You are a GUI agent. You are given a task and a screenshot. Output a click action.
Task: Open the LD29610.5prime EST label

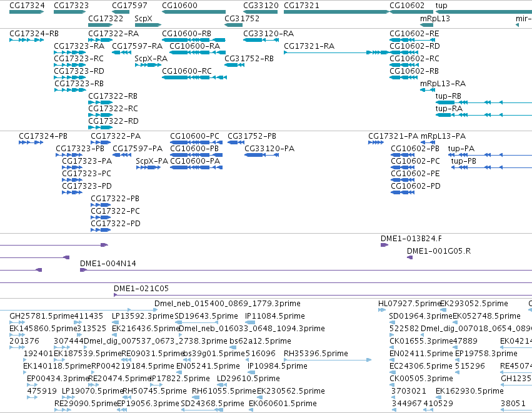[248, 379]
